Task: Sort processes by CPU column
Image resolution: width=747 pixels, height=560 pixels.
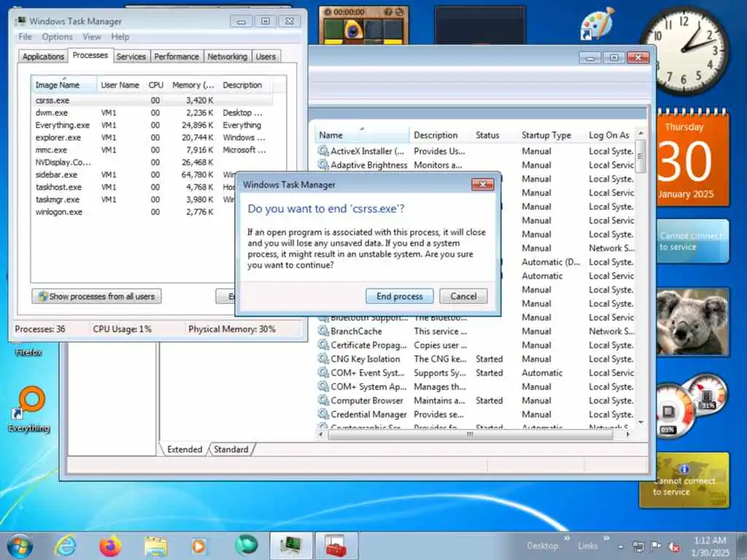Action: tap(156, 85)
